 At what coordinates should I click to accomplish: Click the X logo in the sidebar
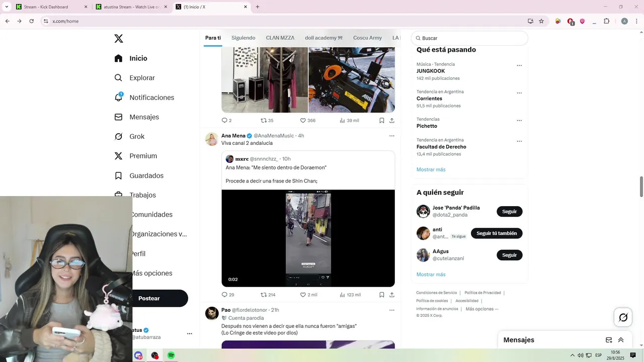119,39
